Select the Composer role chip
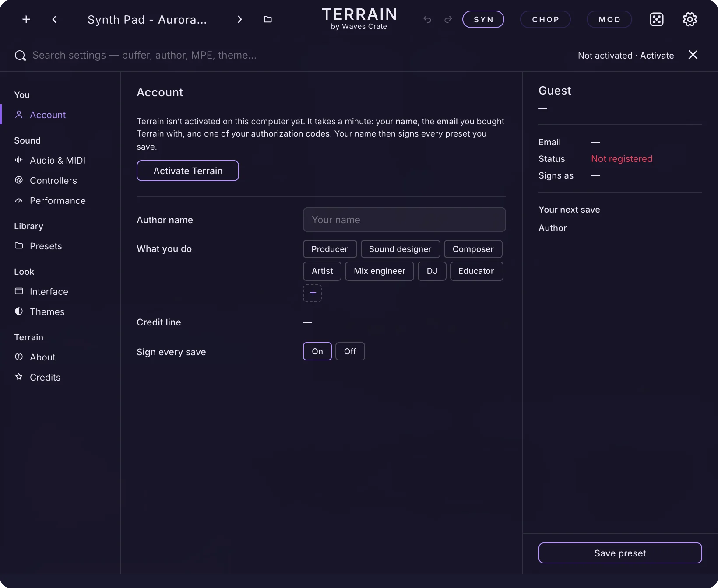The height and width of the screenshot is (588, 718). pyautogui.click(x=473, y=249)
